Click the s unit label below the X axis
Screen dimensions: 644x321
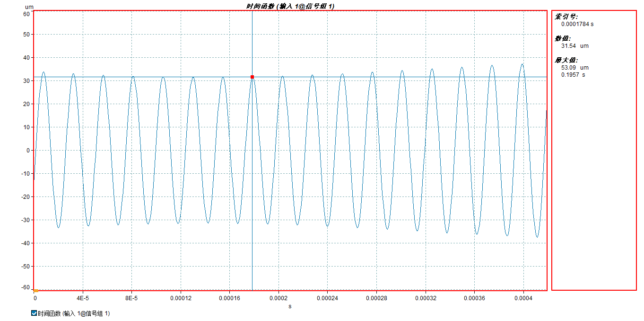290,307
